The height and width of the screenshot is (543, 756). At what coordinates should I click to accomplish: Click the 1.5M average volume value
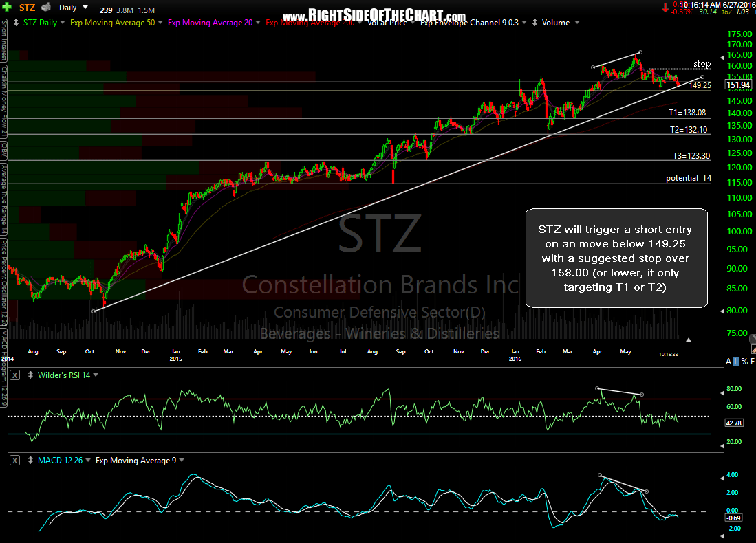coord(146,10)
